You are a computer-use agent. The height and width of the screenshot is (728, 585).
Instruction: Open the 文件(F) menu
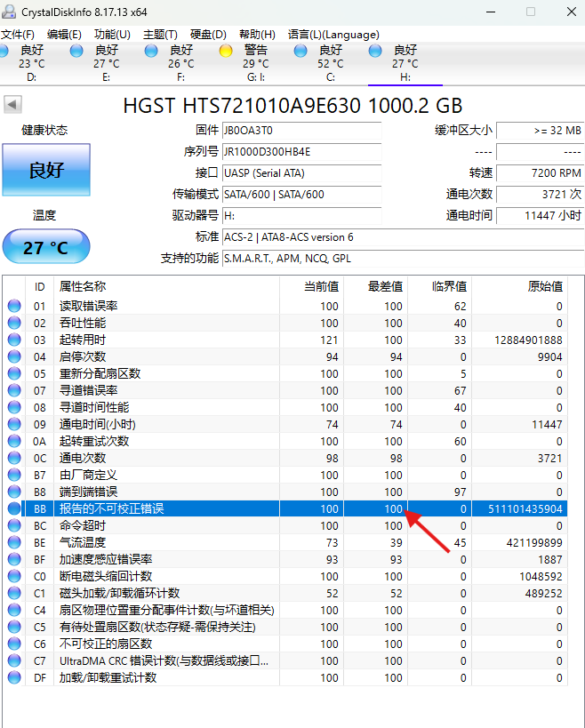click(x=18, y=35)
